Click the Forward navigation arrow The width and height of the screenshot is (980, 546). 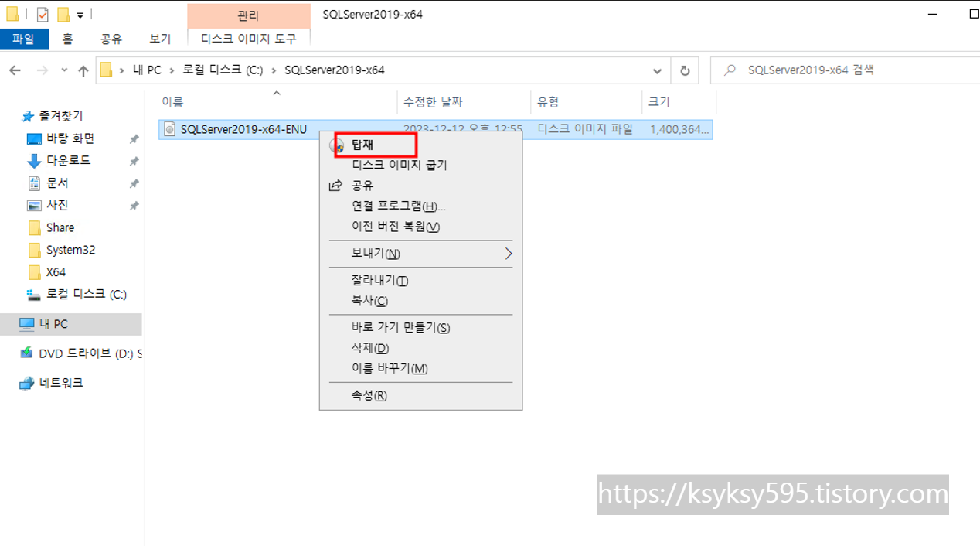click(43, 70)
